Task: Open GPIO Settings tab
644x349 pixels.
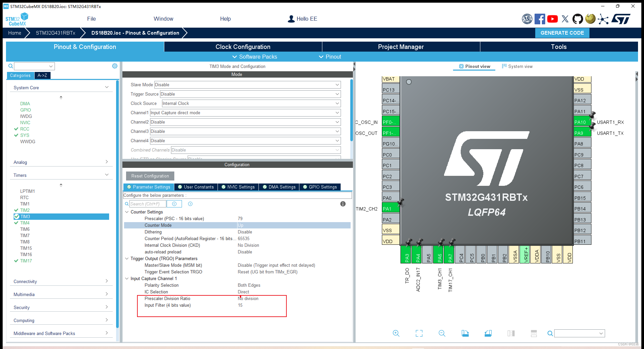Action: pyautogui.click(x=320, y=187)
